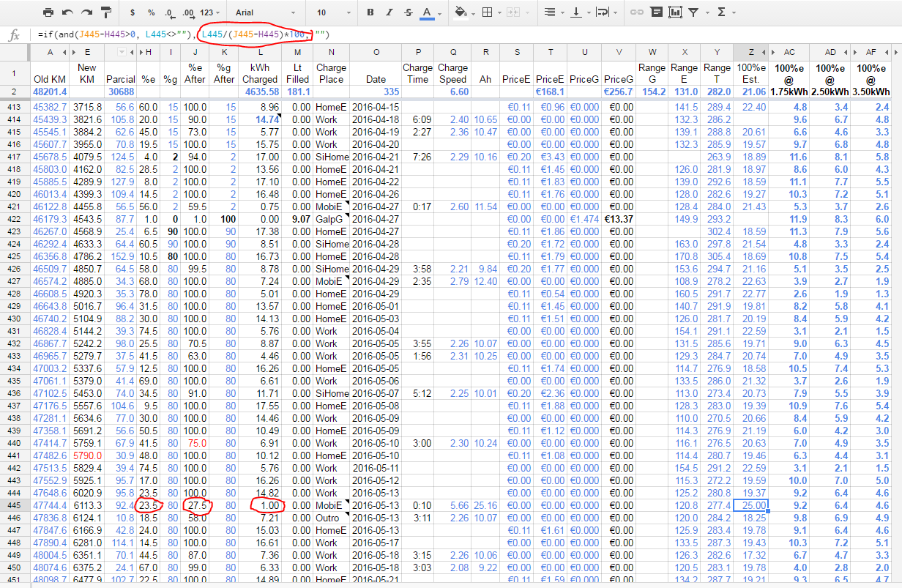Image resolution: width=902 pixels, height=588 pixels.
Task: Open the 123 more number formats dropdown
Action: click(x=210, y=12)
